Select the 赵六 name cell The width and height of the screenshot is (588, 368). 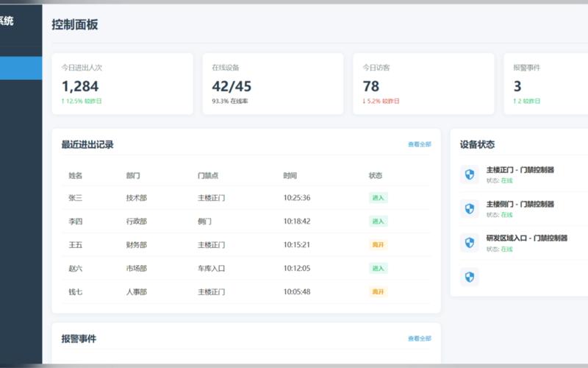[76, 268]
